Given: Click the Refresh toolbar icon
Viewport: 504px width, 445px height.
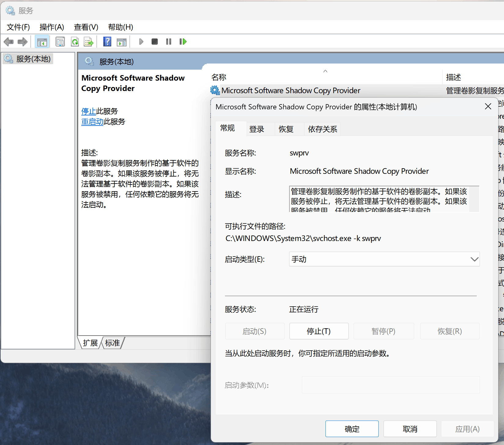Looking at the screenshot, I should 75,42.
